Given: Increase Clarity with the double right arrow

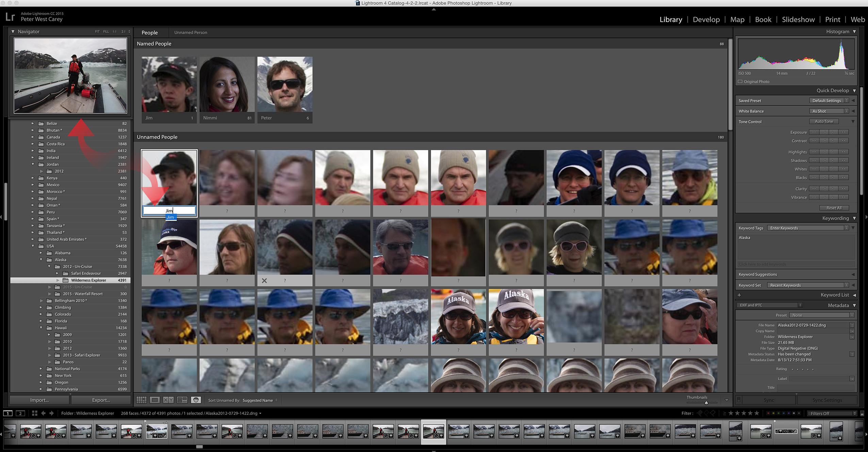Looking at the screenshot, I should pyautogui.click(x=844, y=189).
